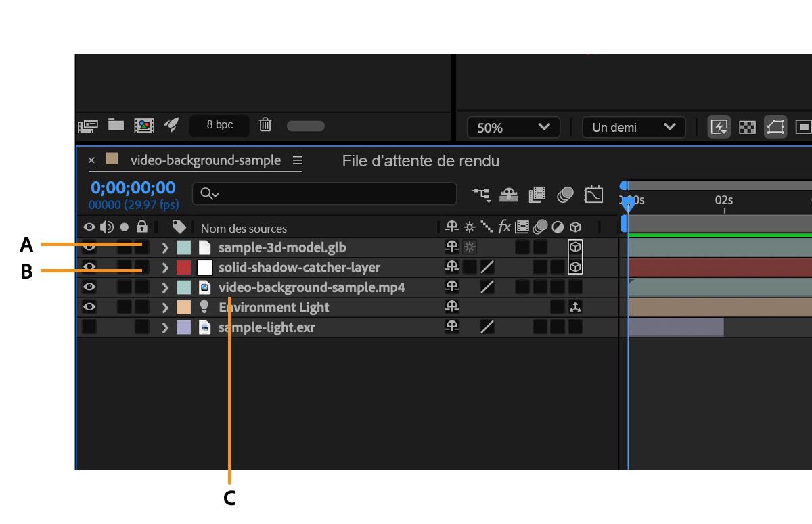The width and height of the screenshot is (812, 524).
Task: Click the 3D cube switch on sample-3d-model.glb
Action: click(574, 247)
